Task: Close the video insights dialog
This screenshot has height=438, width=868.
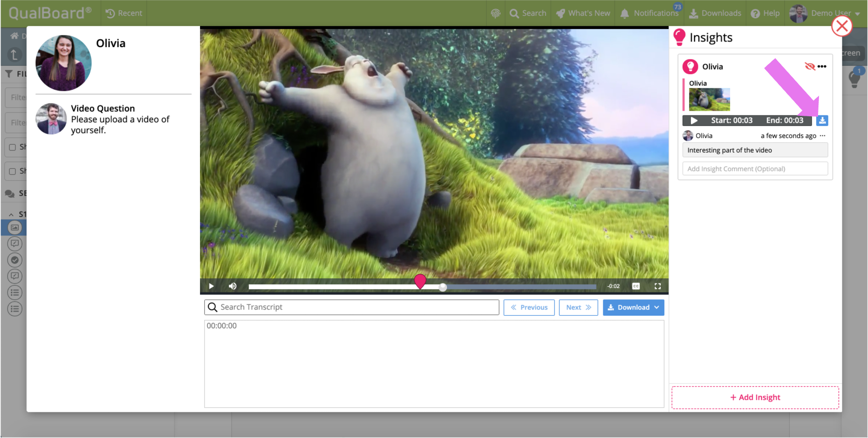Action: coord(842,26)
